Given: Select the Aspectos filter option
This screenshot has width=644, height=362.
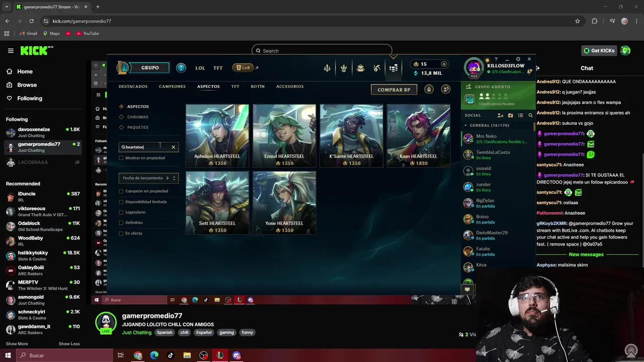Looking at the screenshot, I should click(134, 107).
